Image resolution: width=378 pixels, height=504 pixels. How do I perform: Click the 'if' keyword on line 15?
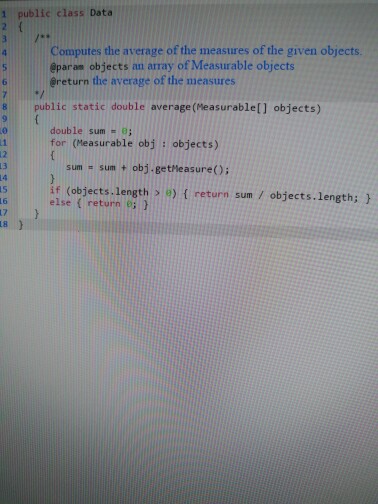pyautogui.click(x=55, y=190)
